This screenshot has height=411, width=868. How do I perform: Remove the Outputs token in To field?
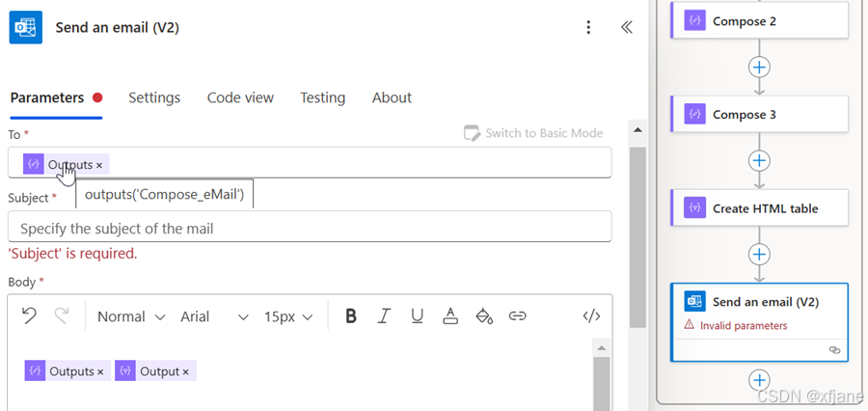click(x=99, y=165)
